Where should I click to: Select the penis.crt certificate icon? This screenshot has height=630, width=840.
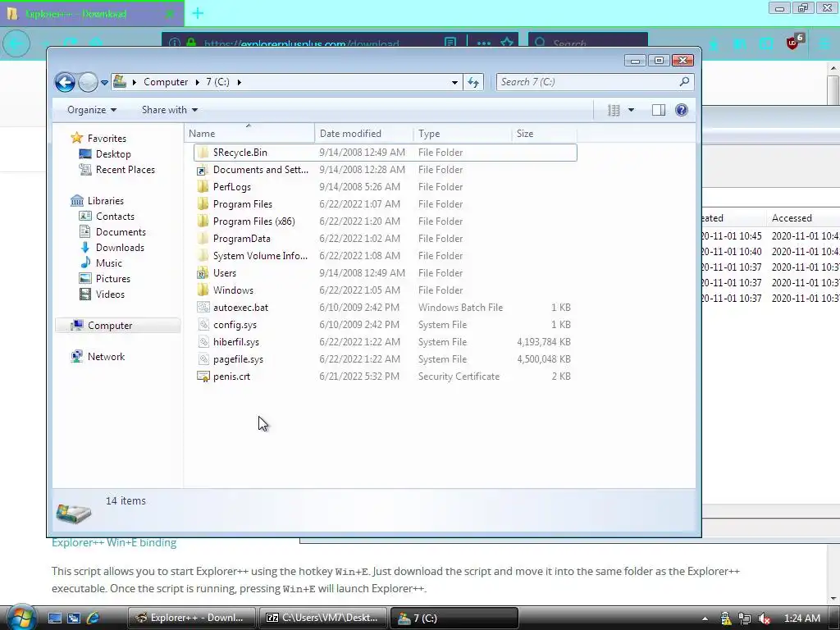pos(203,376)
